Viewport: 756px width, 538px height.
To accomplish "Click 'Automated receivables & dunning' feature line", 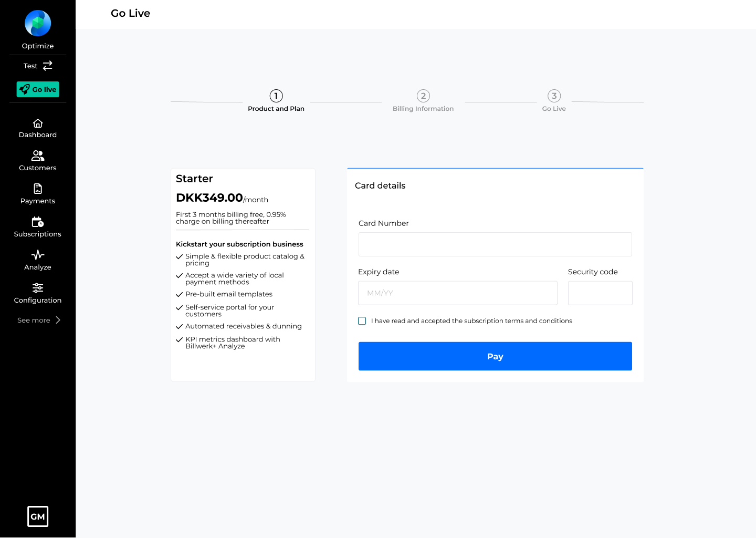I will coord(244,326).
